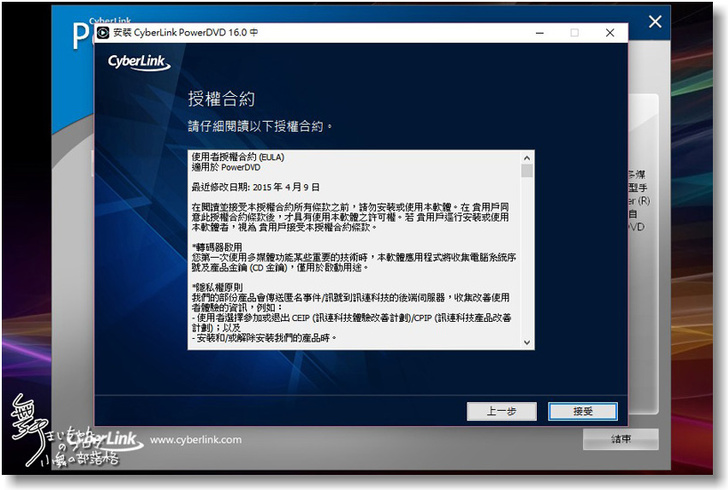728x490 pixels.
Task: Minimize the PowerDVD 16.0 installer window
Action: tap(540, 33)
